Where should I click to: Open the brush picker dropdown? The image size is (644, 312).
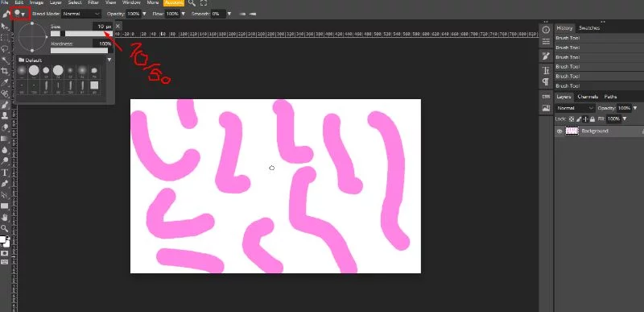19,14
